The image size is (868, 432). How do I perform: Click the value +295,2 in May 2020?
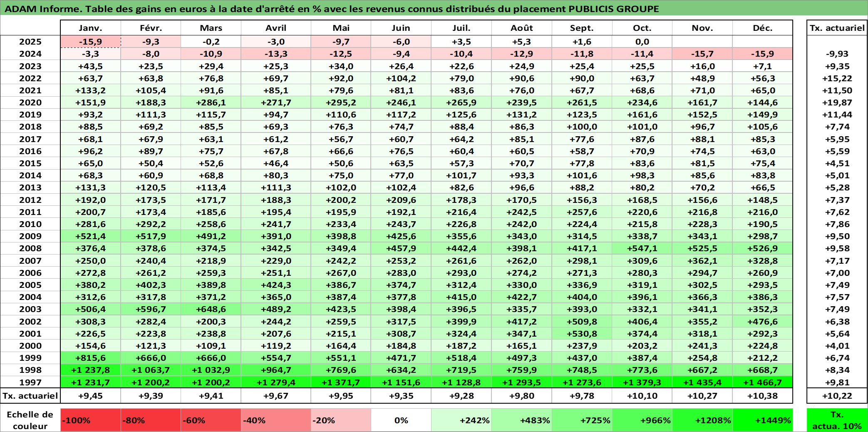pyautogui.click(x=341, y=102)
